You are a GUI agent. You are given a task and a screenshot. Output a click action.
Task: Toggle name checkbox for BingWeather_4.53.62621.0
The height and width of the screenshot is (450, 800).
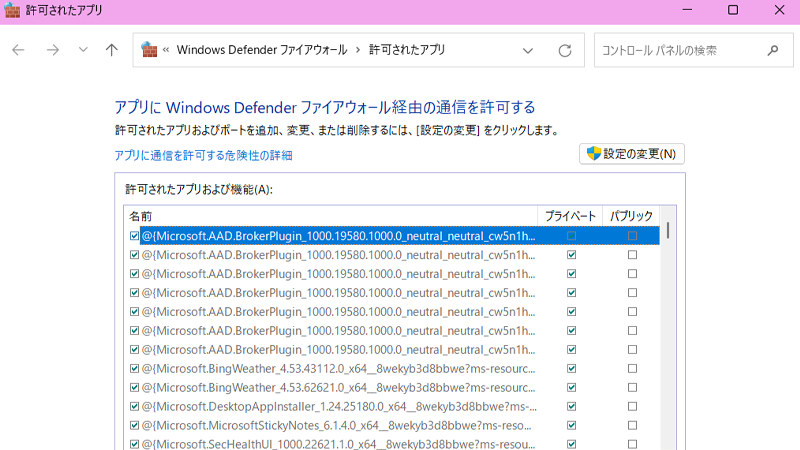pyautogui.click(x=134, y=387)
